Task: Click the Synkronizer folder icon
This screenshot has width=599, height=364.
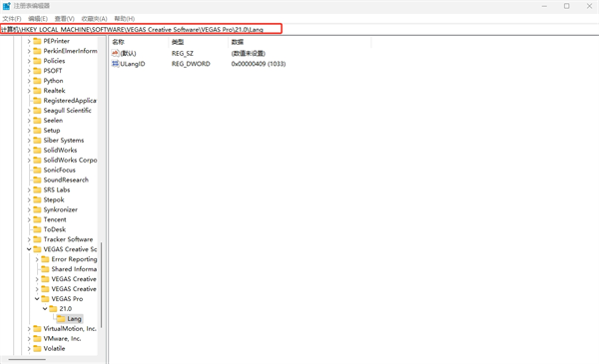Action: pyautogui.click(x=37, y=209)
